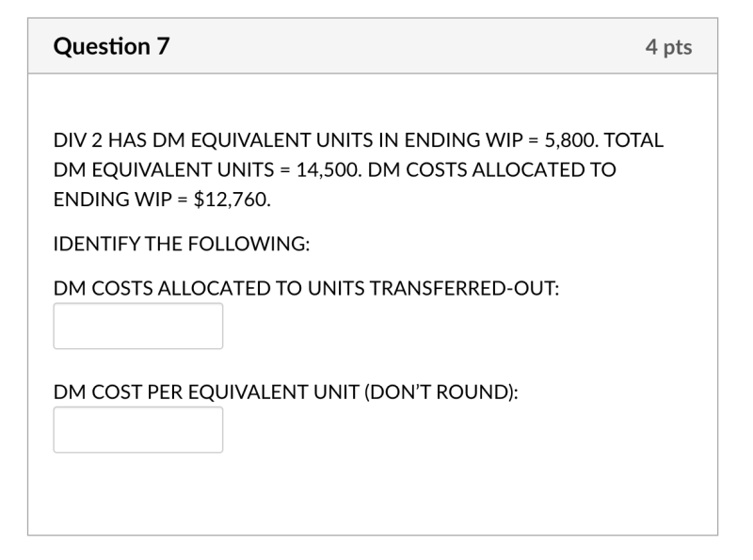Select the Question 7 header

point(110,43)
